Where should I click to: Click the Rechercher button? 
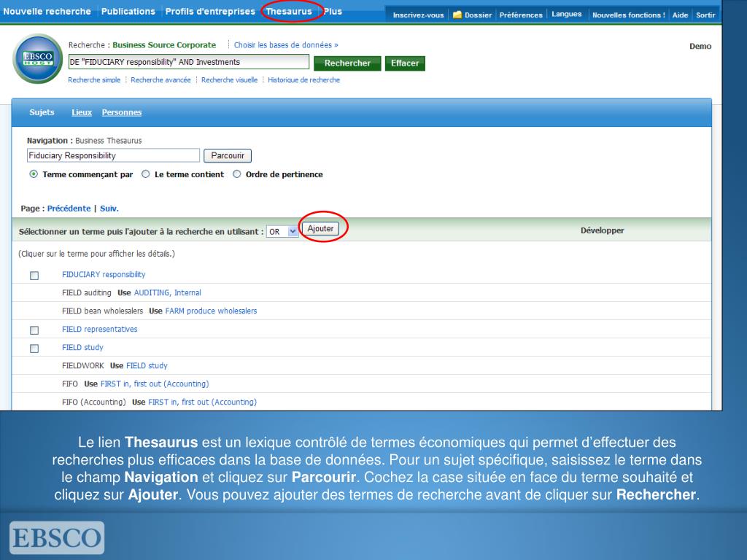[347, 63]
